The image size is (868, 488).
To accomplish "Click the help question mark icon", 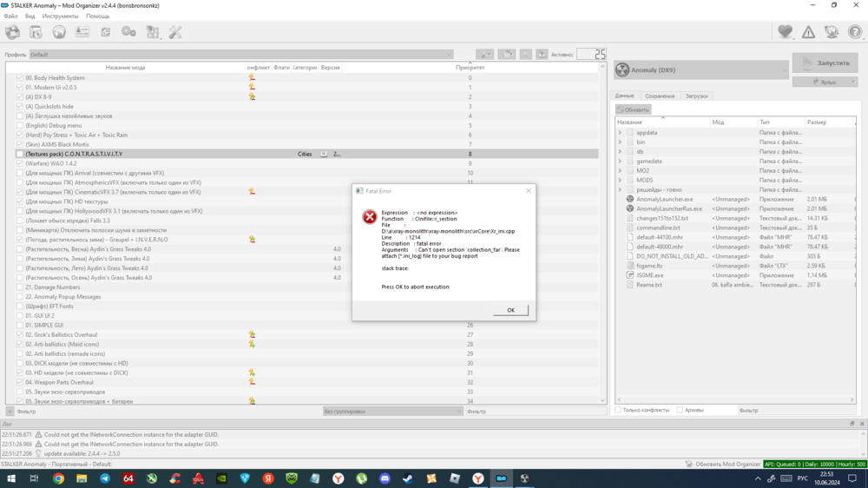I will pyautogui.click(x=855, y=32).
